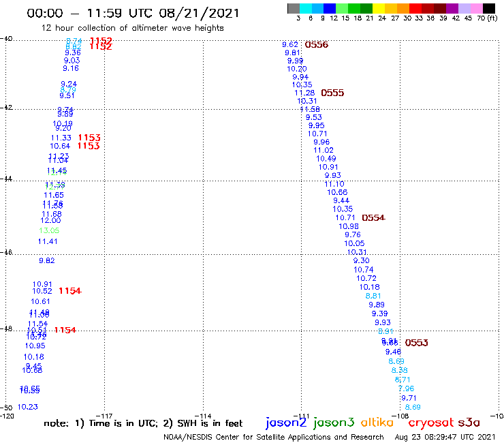The height and width of the screenshot is (443, 504).
Task: Click the 9.36 wave height value
Action: [73, 52]
